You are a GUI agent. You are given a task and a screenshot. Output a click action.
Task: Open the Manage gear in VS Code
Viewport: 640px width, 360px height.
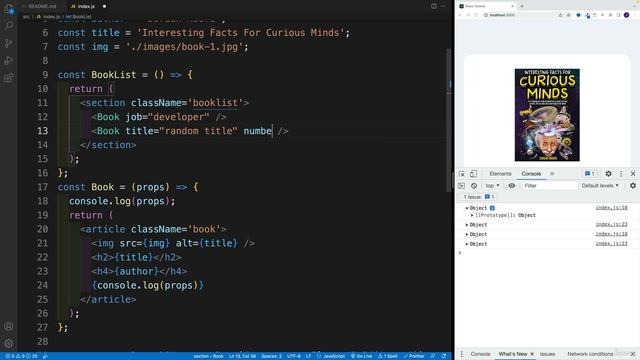coord(9,343)
